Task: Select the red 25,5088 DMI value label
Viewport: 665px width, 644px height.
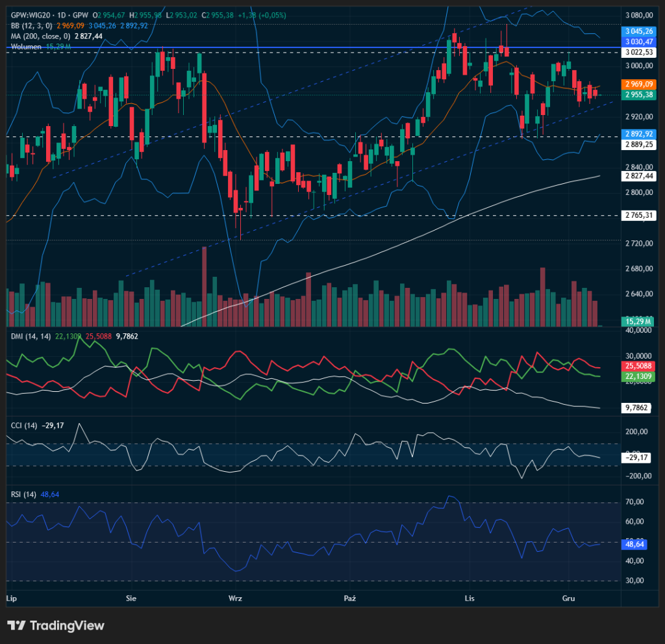Action: pos(638,366)
